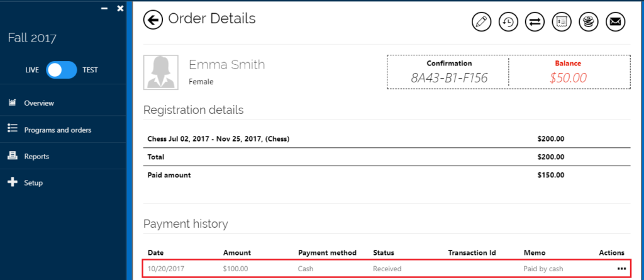Click the 10/20/2017 payment date

(x=166, y=269)
